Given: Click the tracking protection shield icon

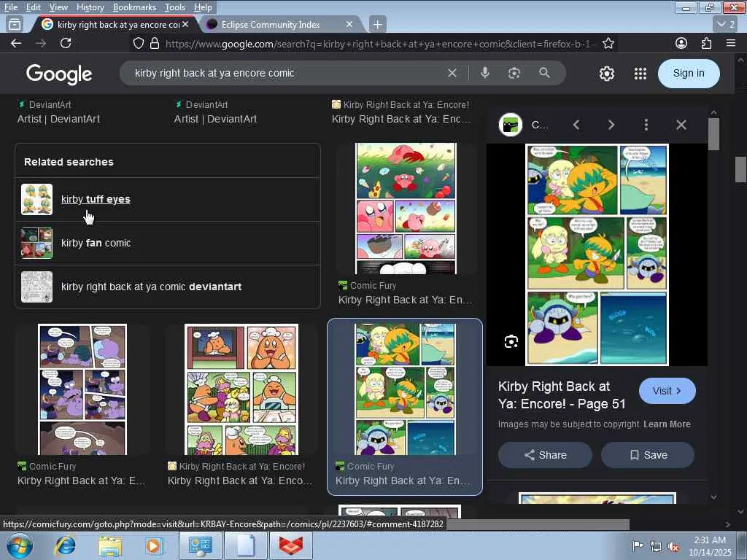Looking at the screenshot, I should coord(138,44).
